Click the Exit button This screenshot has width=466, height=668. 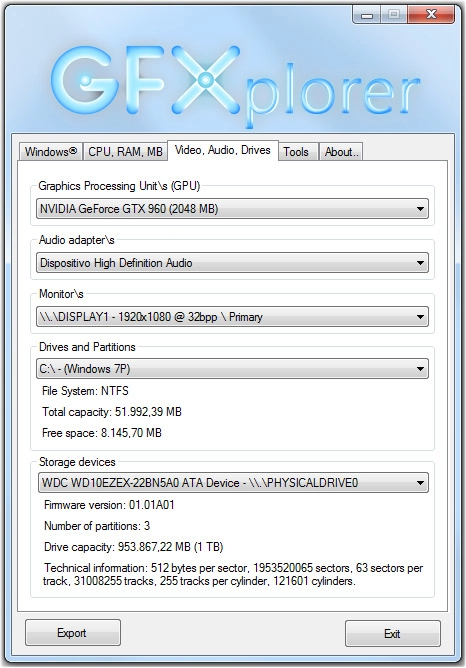392,634
